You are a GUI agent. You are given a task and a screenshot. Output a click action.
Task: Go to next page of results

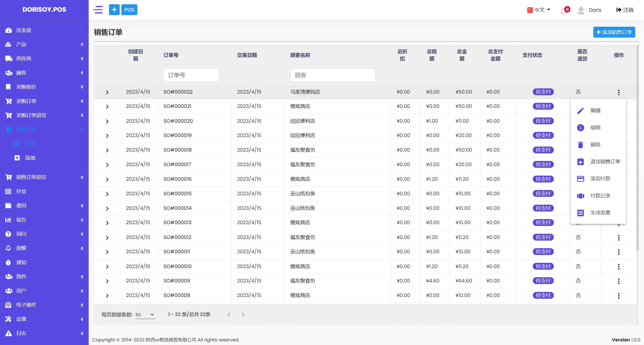point(243,315)
